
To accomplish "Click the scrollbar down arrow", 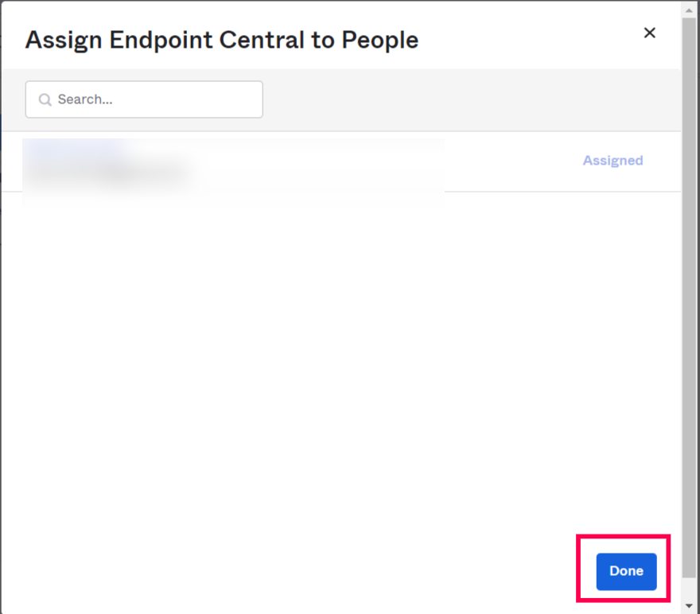I will click(690, 606).
